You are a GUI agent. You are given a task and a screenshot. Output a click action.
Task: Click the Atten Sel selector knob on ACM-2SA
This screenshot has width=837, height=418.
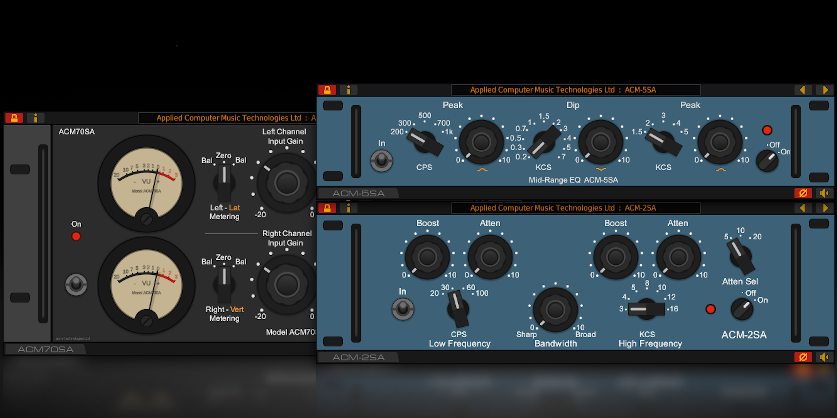point(740,256)
